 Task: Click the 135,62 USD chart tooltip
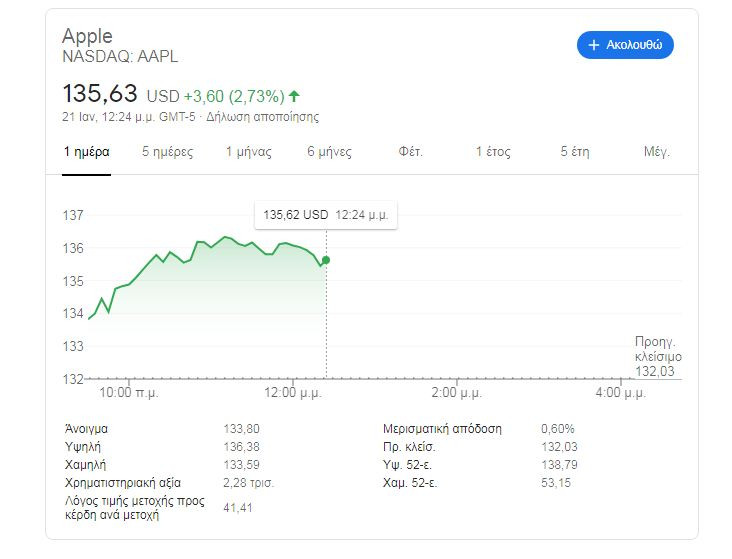tap(325, 214)
